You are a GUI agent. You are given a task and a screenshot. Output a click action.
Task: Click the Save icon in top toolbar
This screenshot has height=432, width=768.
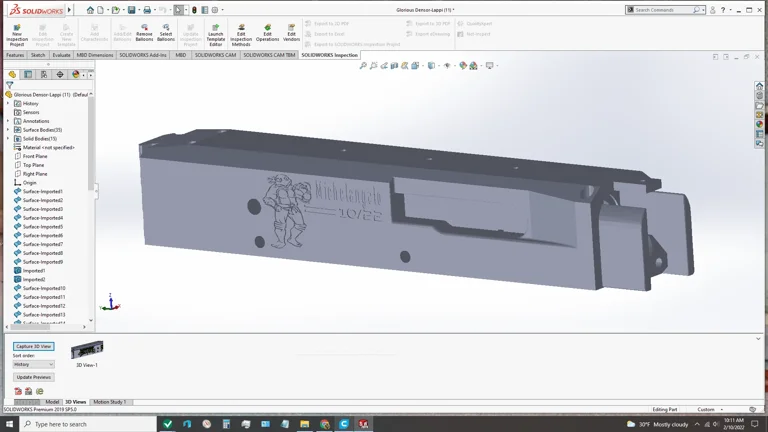click(x=133, y=10)
